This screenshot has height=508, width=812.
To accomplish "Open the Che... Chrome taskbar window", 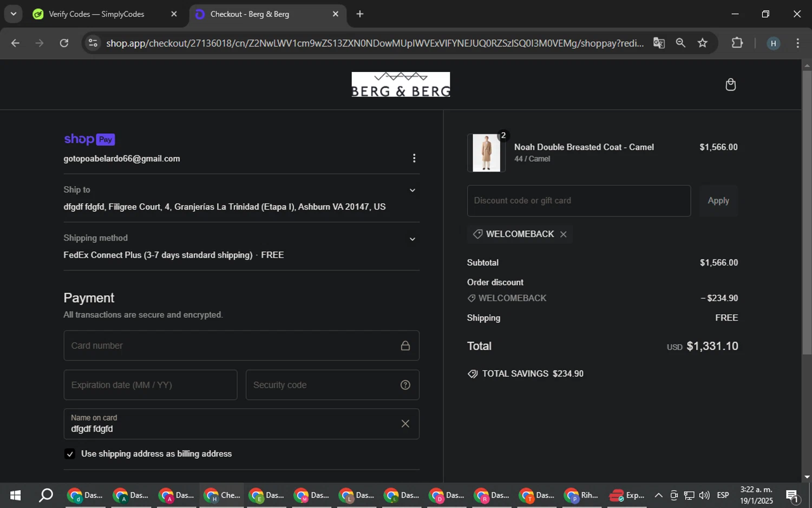I will tap(221, 495).
